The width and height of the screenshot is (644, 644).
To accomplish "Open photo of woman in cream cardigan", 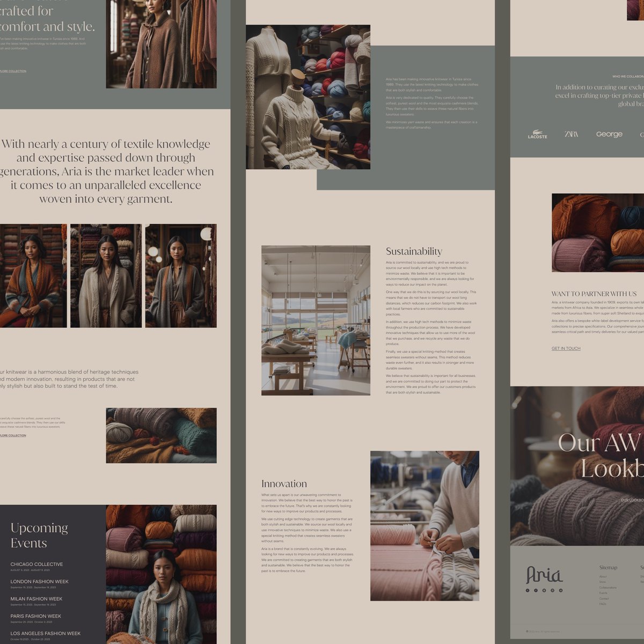I will click(106, 276).
